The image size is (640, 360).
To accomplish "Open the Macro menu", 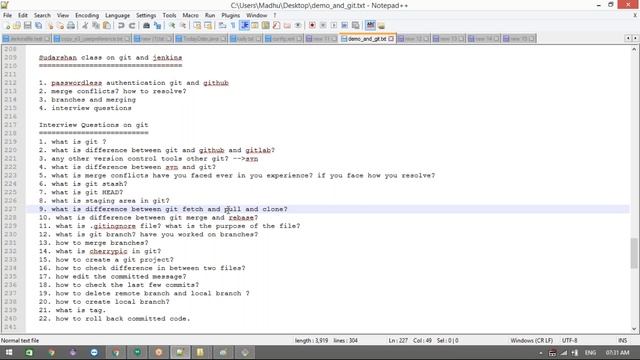I will [190, 15].
